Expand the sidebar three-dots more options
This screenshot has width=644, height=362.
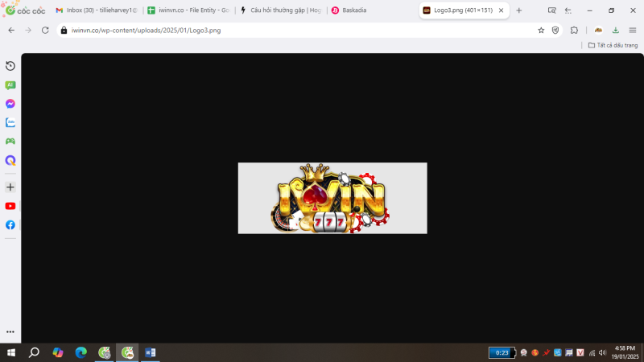(x=10, y=331)
